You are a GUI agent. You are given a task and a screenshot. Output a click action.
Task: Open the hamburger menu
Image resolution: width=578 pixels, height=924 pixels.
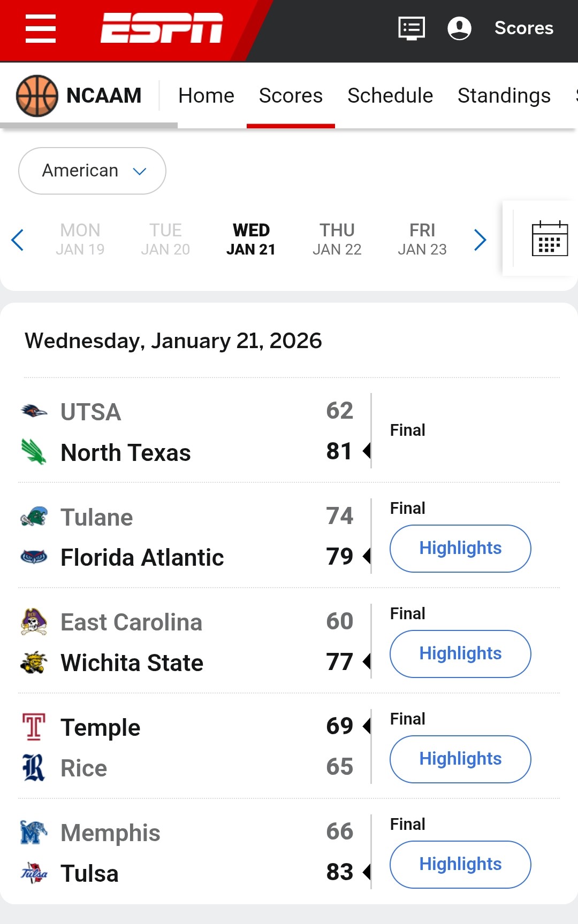pos(41,28)
